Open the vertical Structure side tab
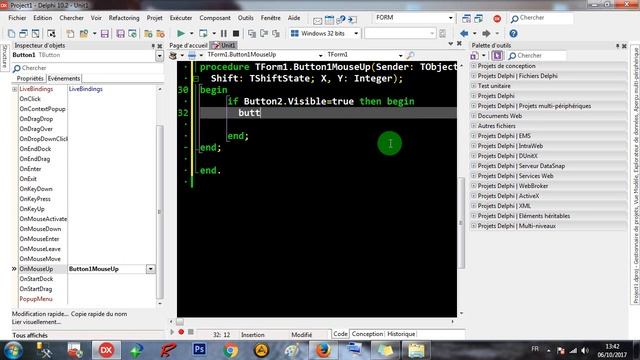The height and width of the screenshot is (360, 640). pos(4,57)
